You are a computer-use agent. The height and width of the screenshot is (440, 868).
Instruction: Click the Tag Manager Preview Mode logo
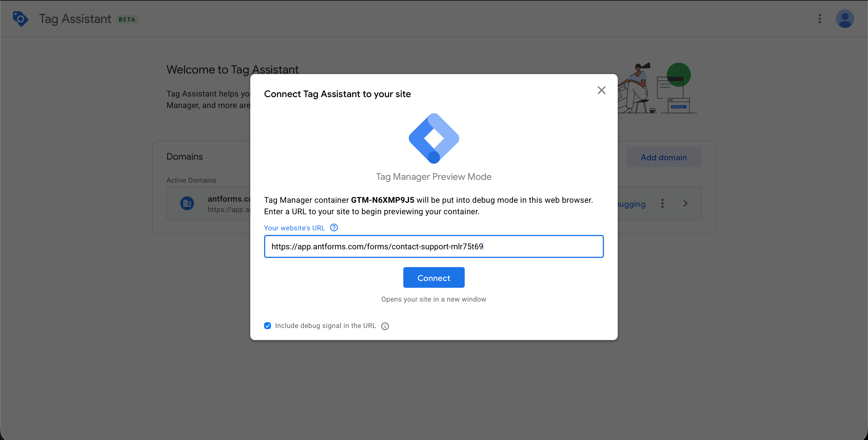point(434,138)
